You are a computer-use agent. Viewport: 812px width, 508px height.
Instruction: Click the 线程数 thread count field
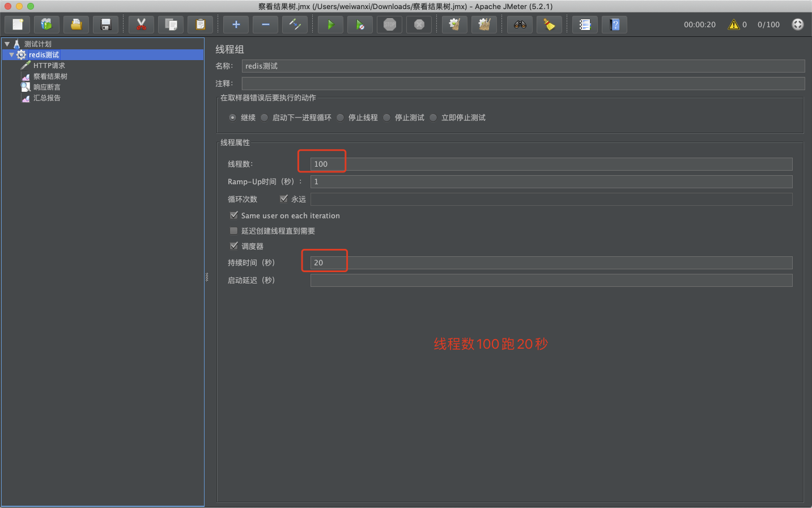pyautogui.click(x=551, y=164)
